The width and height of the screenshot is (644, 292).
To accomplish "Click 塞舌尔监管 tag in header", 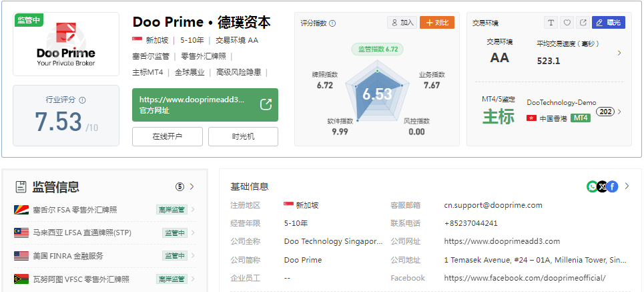I will [151, 56].
